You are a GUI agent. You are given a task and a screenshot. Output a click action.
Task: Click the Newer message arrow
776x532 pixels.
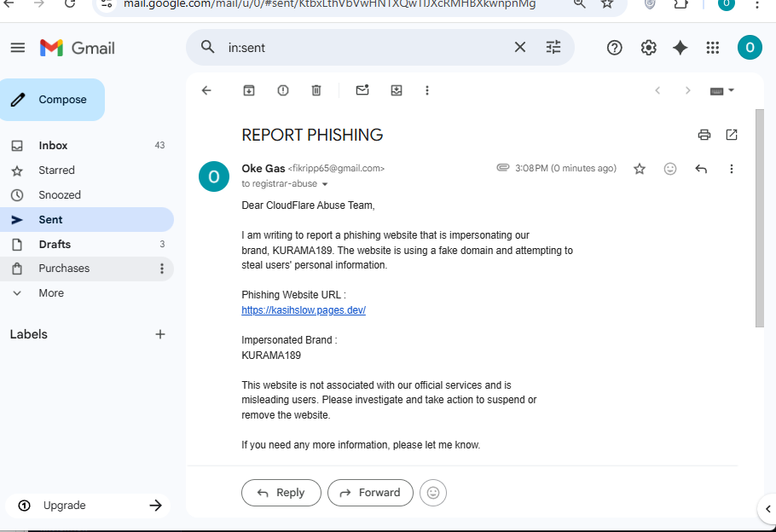point(657,90)
